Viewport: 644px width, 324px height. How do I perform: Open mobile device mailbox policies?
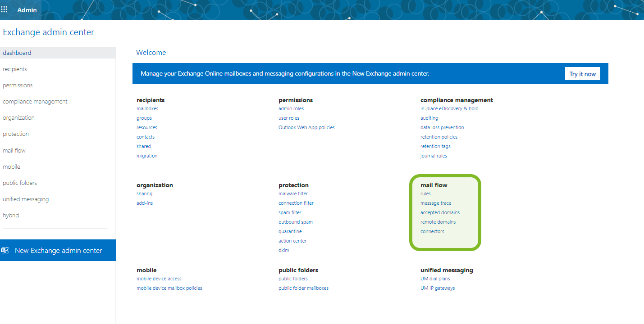(169, 288)
